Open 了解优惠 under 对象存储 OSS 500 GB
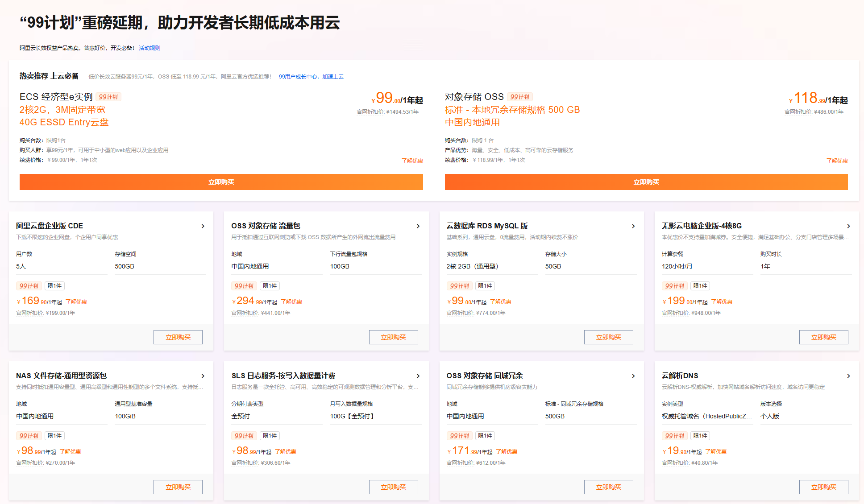Screen dimensions: 864x504 tap(837, 161)
